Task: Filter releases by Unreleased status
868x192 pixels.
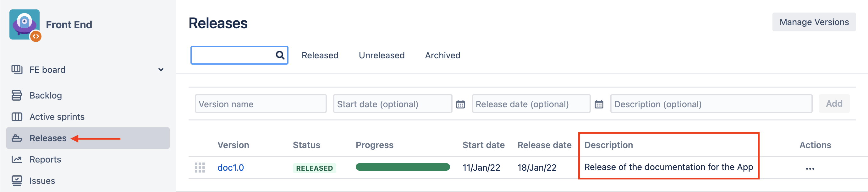Action: coord(382,55)
